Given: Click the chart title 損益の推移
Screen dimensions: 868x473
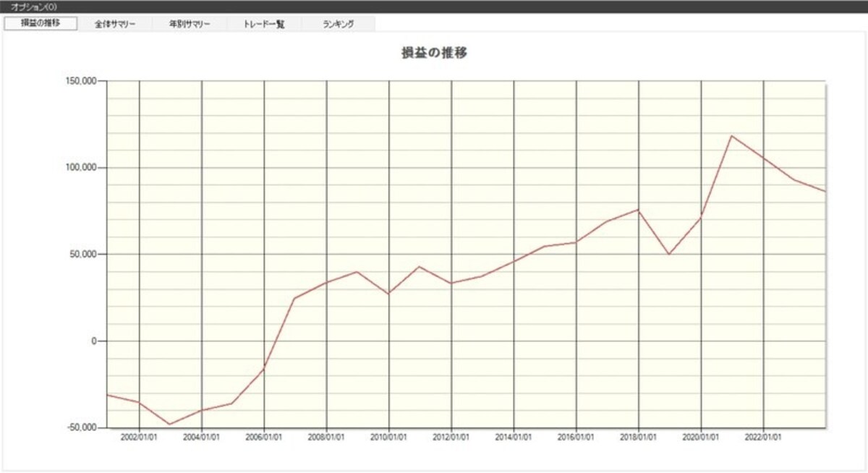Looking at the screenshot, I should pyautogui.click(x=433, y=53).
